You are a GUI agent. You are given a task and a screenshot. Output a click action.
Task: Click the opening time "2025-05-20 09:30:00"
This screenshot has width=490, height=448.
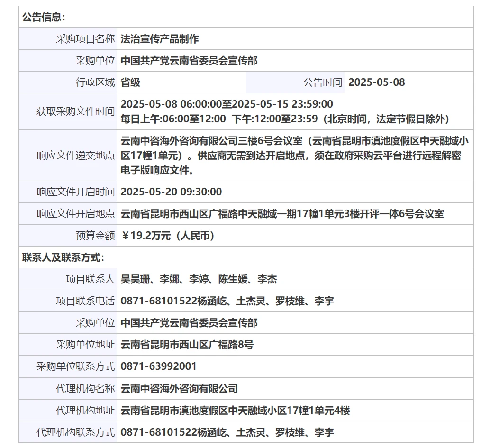(171, 192)
